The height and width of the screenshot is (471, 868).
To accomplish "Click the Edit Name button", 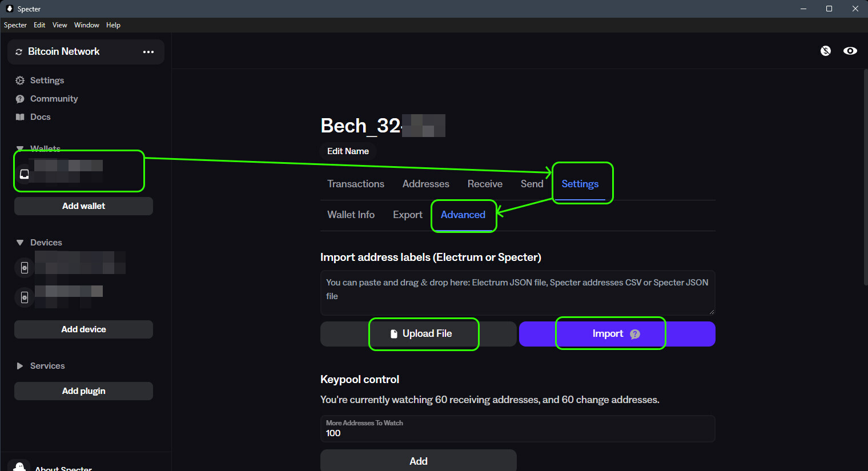I will [x=348, y=151].
